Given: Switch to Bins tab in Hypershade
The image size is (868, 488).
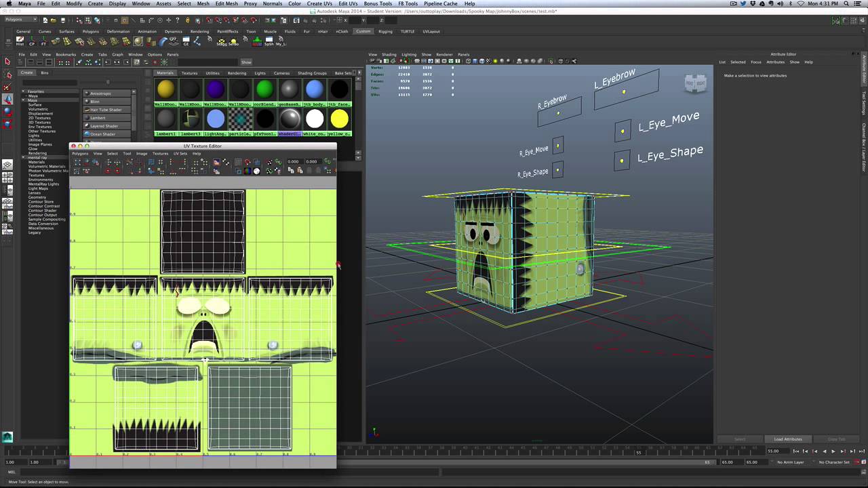Looking at the screenshot, I should pyautogui.click(x=44, y=73).
